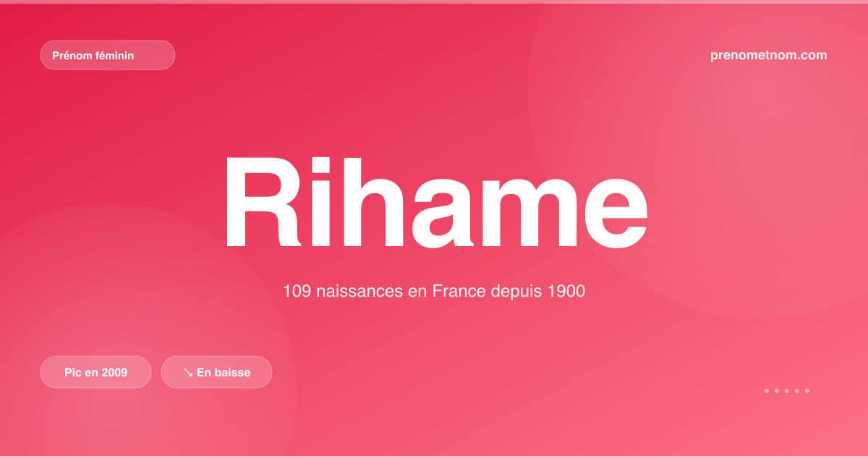Click the "Pic en 2009" badge
Screen dimensions: 868x456
click(x=96, y=372)
